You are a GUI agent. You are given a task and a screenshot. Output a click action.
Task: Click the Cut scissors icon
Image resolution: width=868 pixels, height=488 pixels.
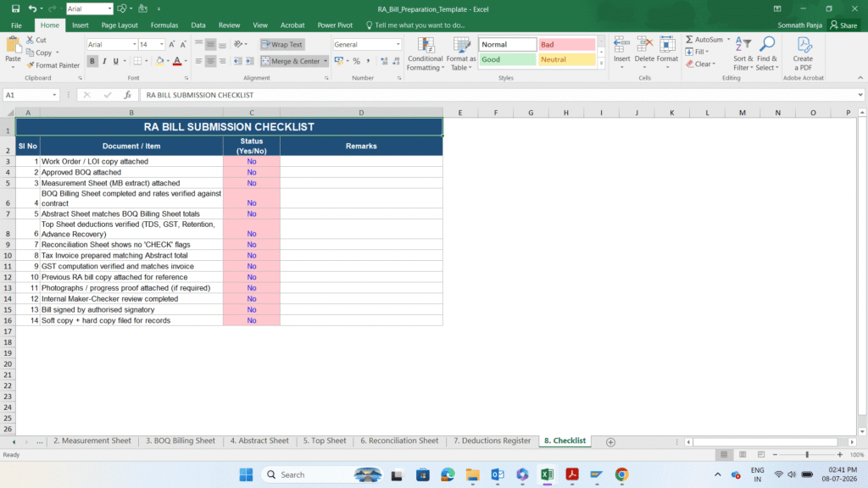click(x=30, y=40)
